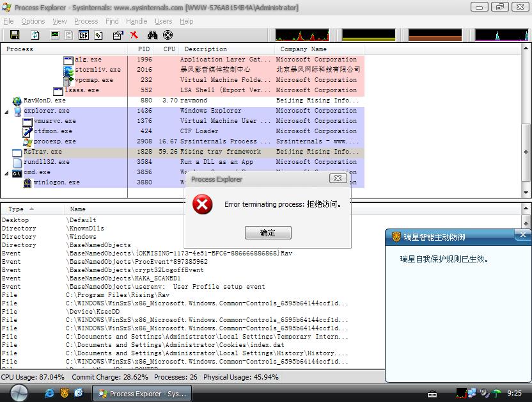Collapse the cmd.exe process tree

click(x=6, y=173)
